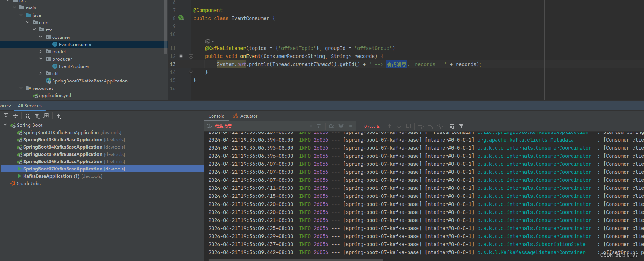This screenshot has width=644, height=261.
Task: Switch to the Console tab
Action: [216, 116]
